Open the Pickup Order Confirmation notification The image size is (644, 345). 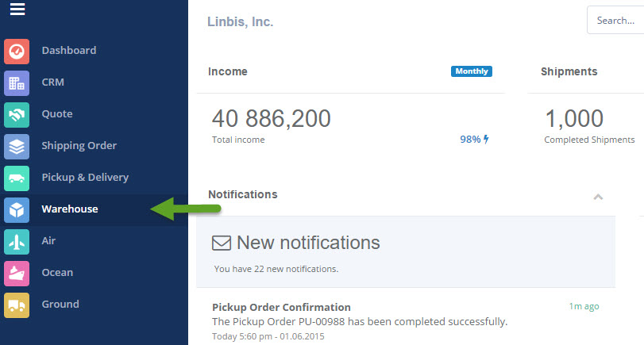(405, 322)
